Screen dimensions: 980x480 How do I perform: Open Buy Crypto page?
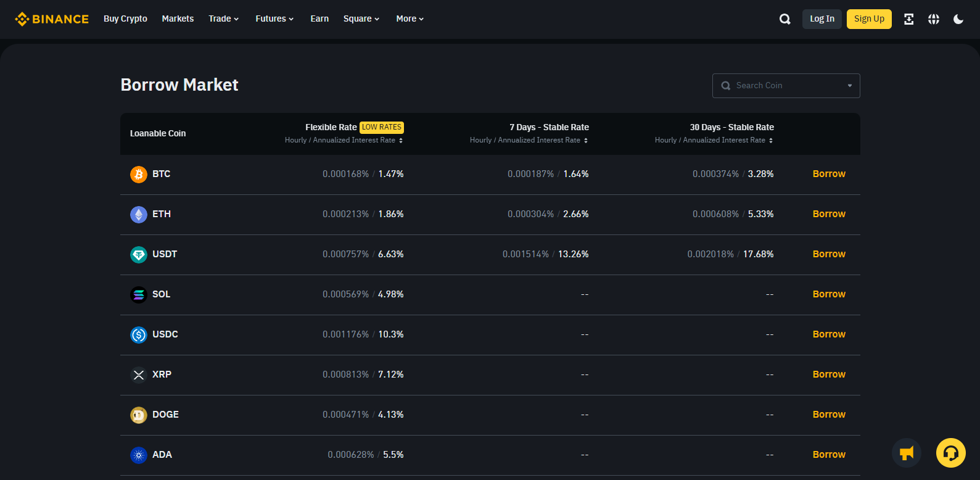pos(125,19)
